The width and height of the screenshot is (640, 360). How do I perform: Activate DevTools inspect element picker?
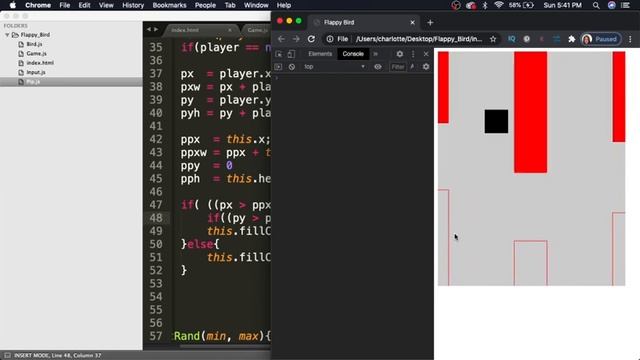tap(279, 54)
